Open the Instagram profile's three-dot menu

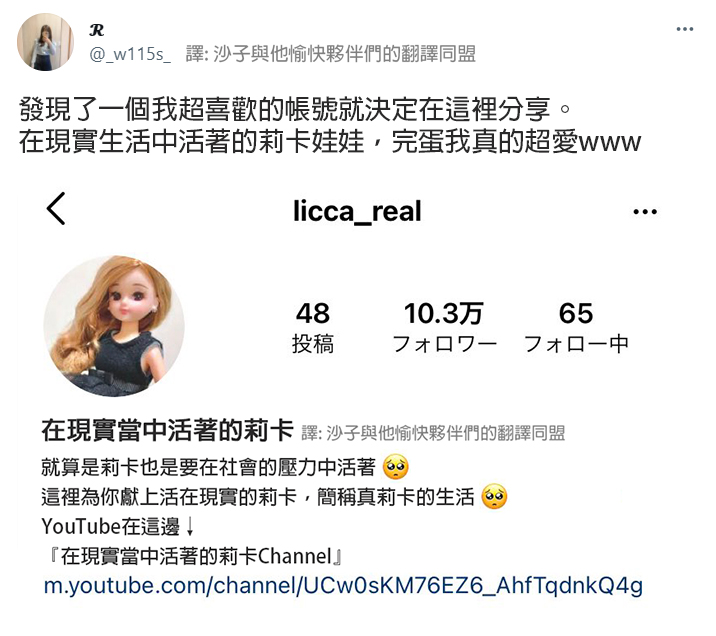645,211
